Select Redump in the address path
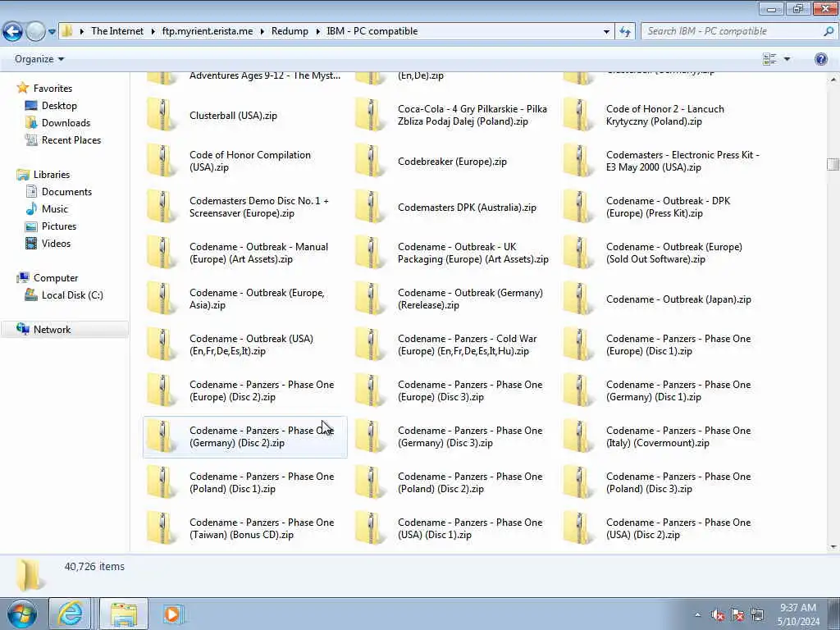The height and width of the screenshot is (630, 840). [290, 31]
